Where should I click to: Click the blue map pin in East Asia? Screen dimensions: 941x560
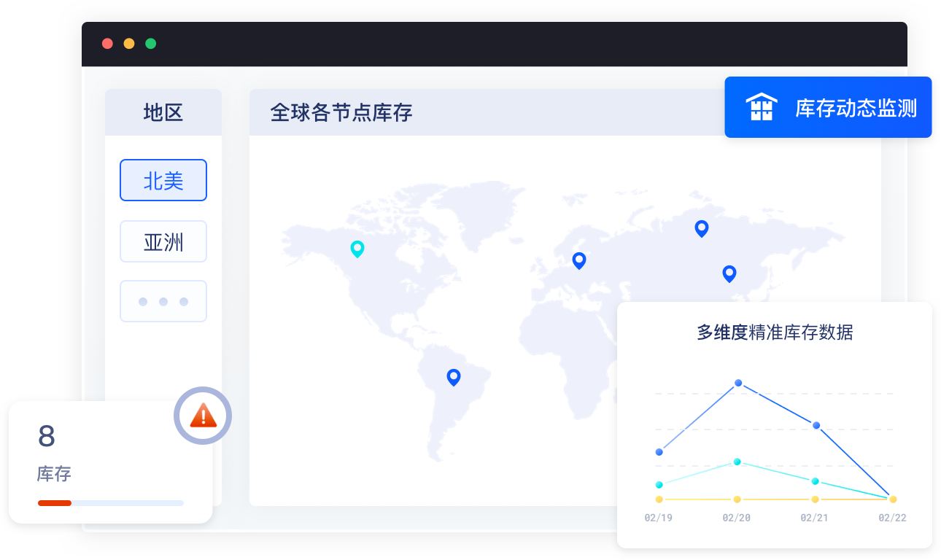tap(729, 273)
